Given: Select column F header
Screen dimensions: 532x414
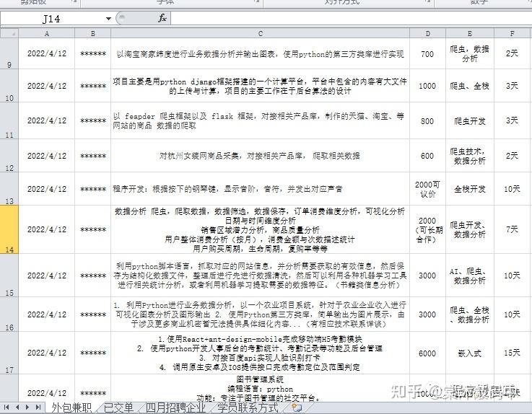Looking at the screenshot, I should 513,34.
